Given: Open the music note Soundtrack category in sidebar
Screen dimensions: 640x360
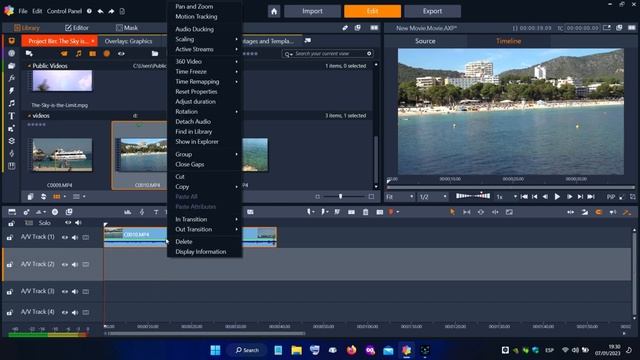Looking at the screenshot, I should tap(11, 103).
